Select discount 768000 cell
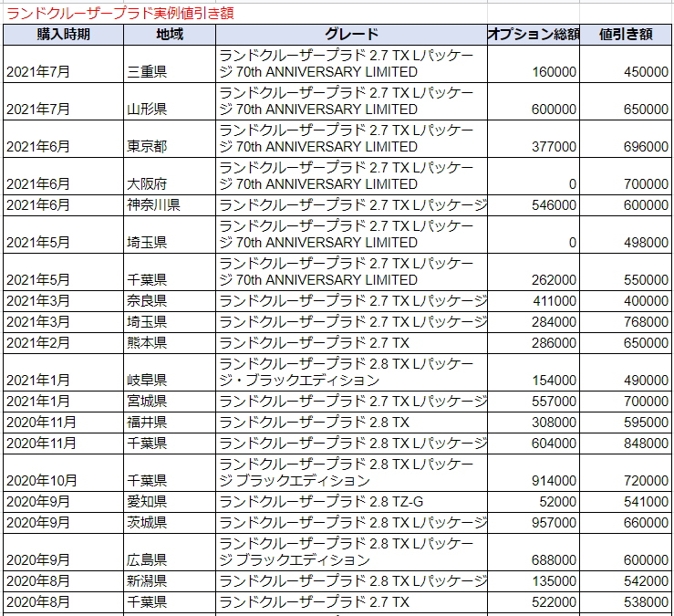The height and width of the screenshot is (616, 674). coord(626,322)
